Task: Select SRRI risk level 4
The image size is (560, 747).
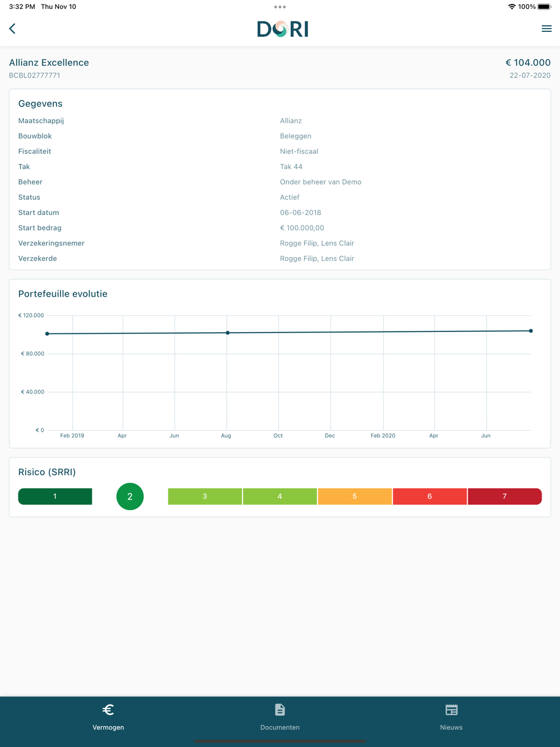Action: [x=279, y=496]
